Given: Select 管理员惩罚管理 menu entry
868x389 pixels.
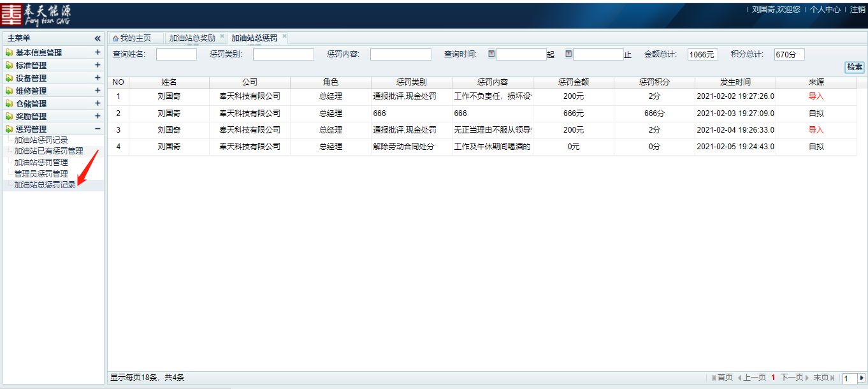Looking at the screenshot, I should click(x=41, y=173).
